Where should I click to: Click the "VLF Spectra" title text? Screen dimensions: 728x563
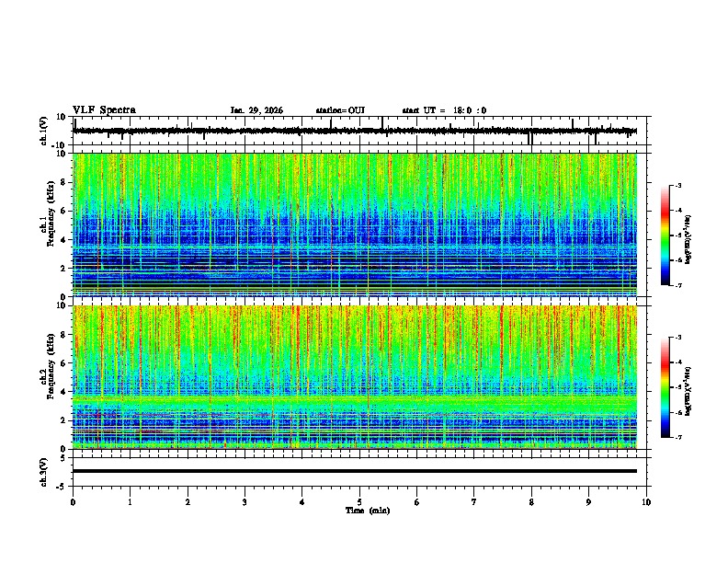tap(104, 109)
